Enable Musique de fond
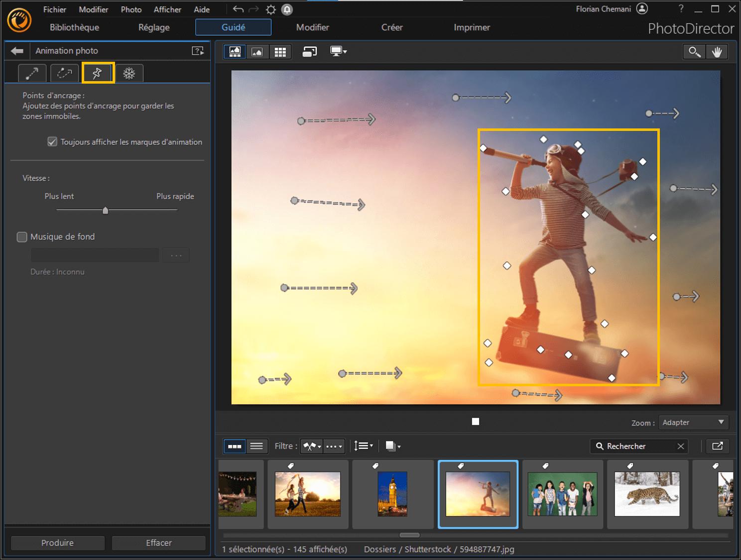Image resolution: width=741 pixels, height=560 pixels. [22, 237]
